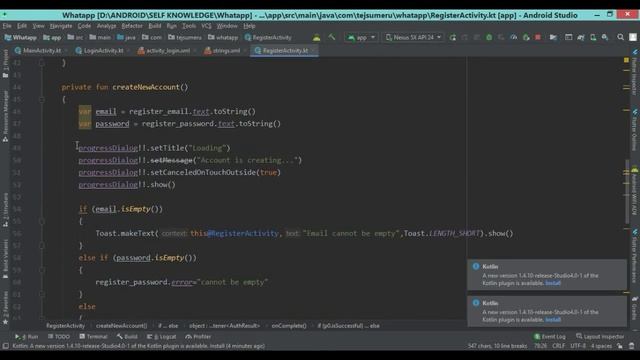
Task: Click the Profile app gauge icon
Action: pos(513,38)
